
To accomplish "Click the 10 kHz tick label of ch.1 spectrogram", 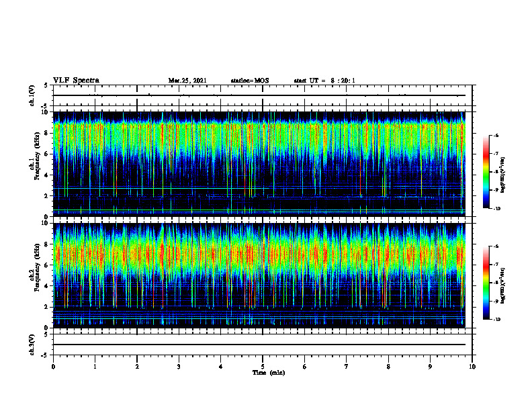I will point(46,112).
